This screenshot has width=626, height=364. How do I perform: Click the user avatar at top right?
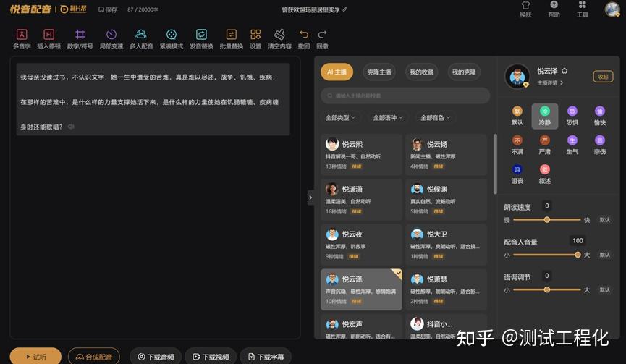(x=612, y=9)
